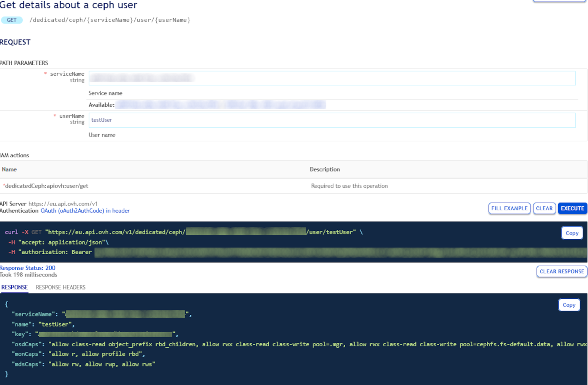Click the GET method badge
The image size is (588, 385).
pyautogui.click(x=11, y=20)
